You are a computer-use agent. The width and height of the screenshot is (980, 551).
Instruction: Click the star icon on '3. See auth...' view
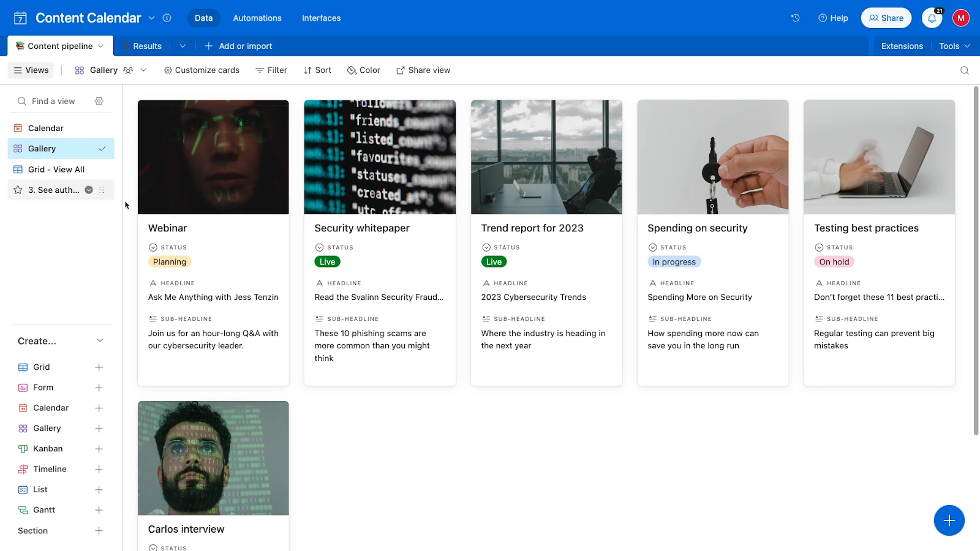click(x=18, y=190)
